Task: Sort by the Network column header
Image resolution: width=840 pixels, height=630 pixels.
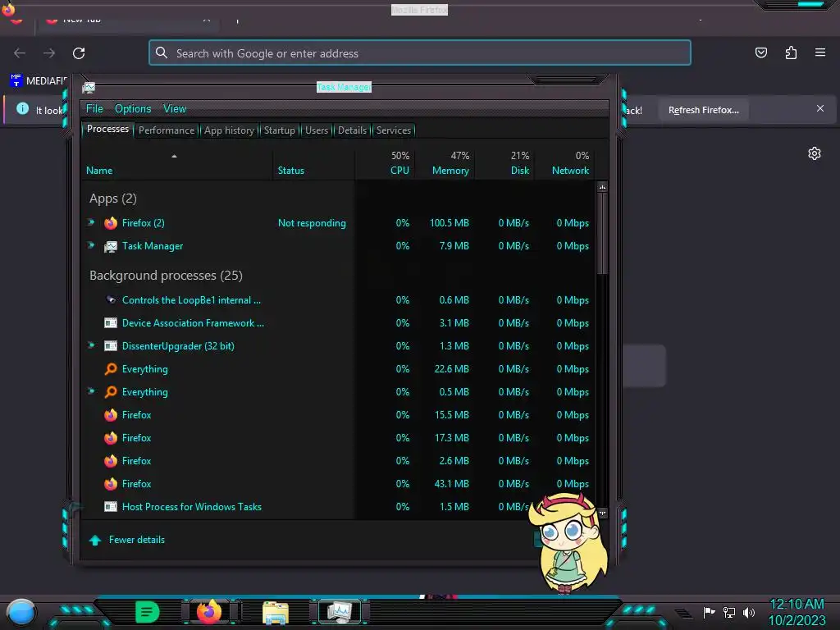Action: pos(564,163)
